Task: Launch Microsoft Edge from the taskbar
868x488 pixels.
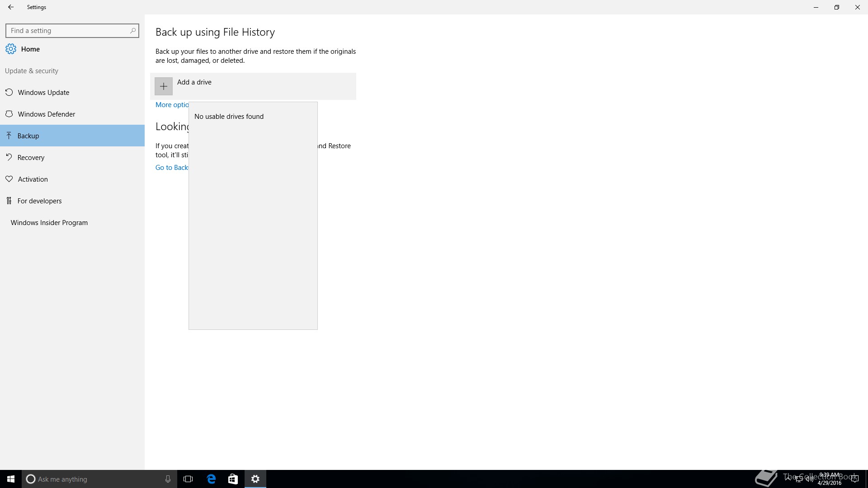Action: point(211,479)
